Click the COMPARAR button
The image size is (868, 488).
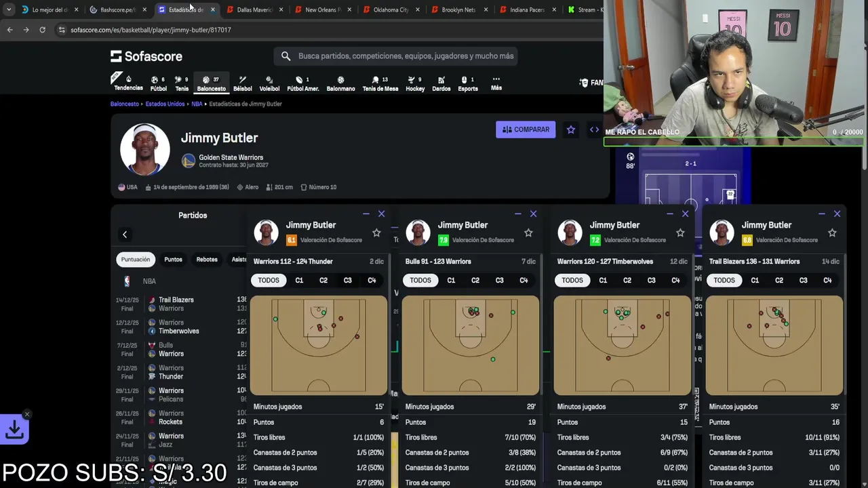[526, 129]
